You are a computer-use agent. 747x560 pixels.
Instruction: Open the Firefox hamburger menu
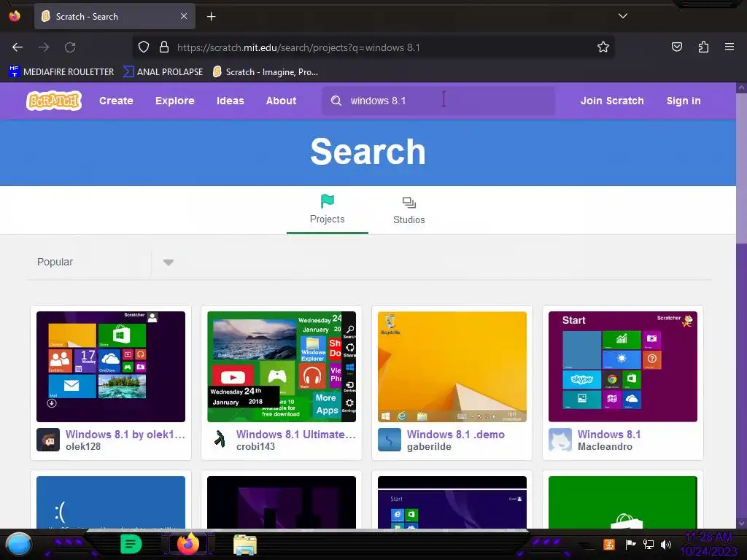729,47
